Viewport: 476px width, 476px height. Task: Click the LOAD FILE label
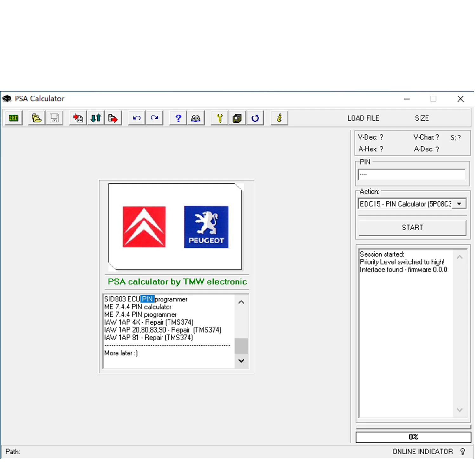point(363,118)
